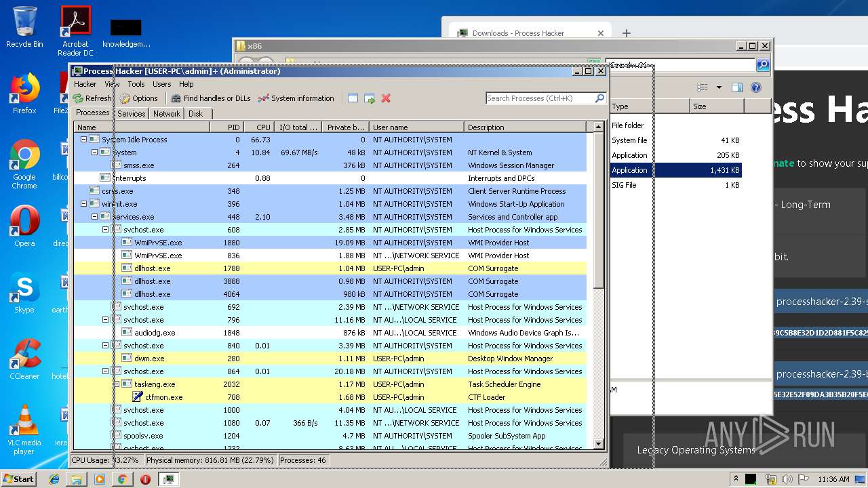Sort by the PID column header
This screenshot has width=868, height=488.
[x=226, y=127]
